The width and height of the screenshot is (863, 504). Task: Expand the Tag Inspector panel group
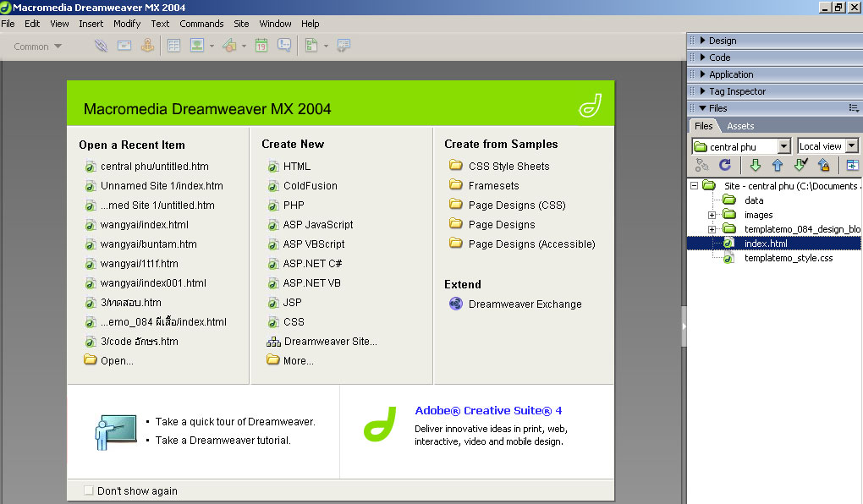click(702, 91)
